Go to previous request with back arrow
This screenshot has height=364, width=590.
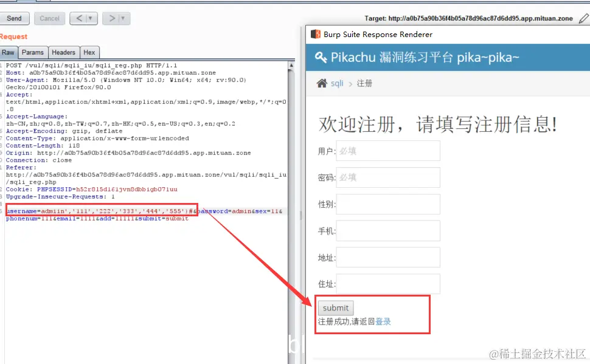click(x=79, y=18)
